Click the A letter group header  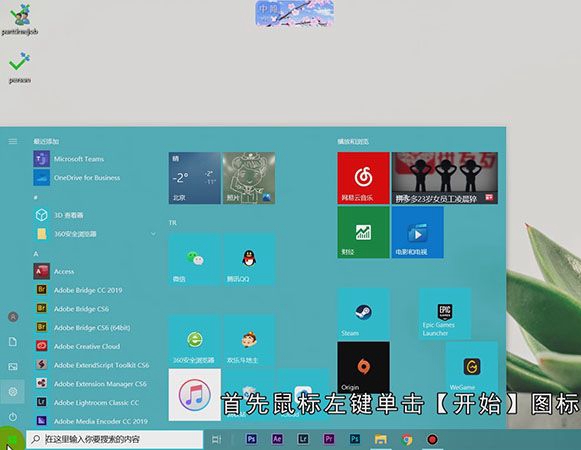pyautogui.click(x=36, y=254)
